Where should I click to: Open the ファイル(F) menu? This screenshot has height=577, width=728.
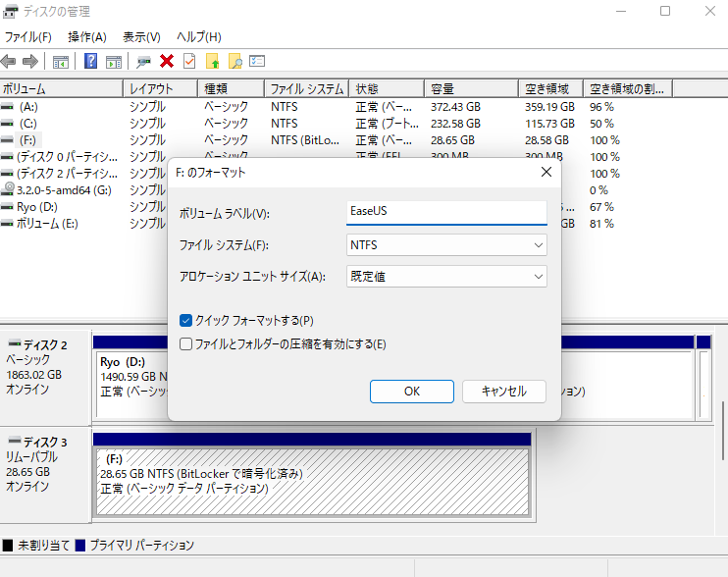pyautogui.click(x=27, y=36)
